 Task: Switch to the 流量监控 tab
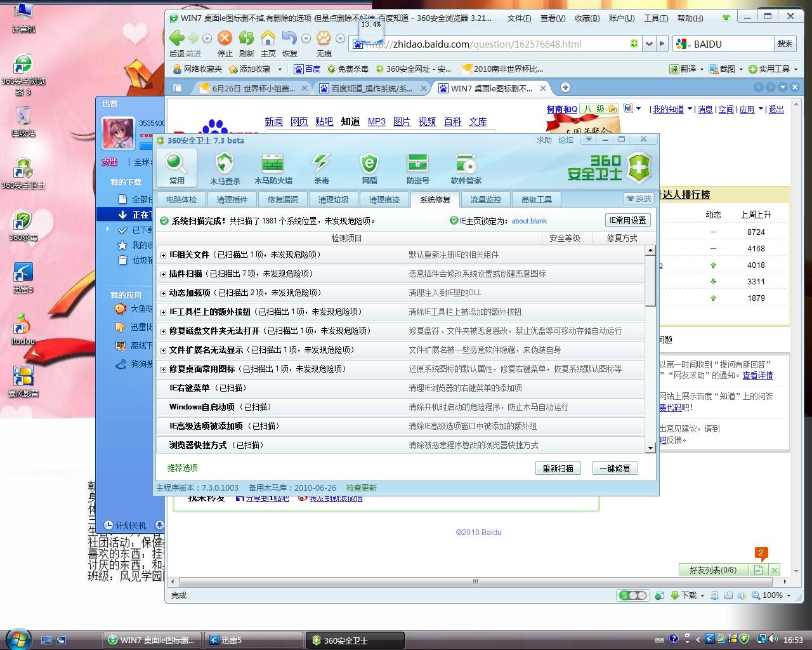486,199
